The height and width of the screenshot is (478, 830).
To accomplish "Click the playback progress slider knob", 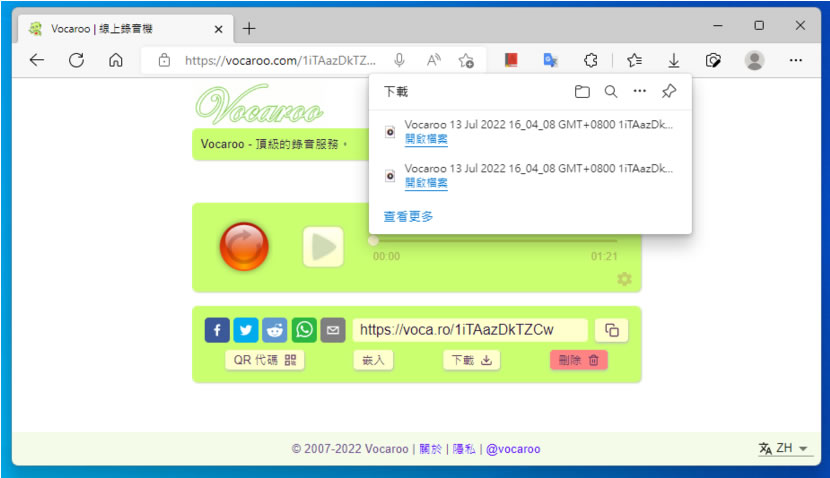I will pos(373,241).
